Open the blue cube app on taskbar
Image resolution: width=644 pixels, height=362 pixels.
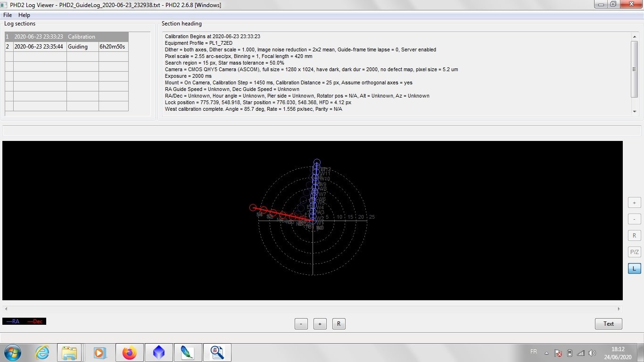pyautogui.click(x=159, y=353)
